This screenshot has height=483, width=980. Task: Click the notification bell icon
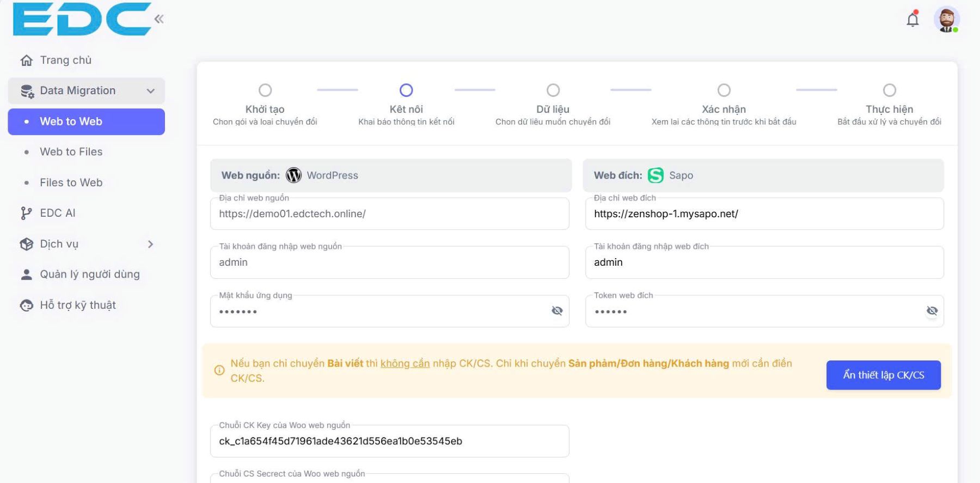[912, 20]
